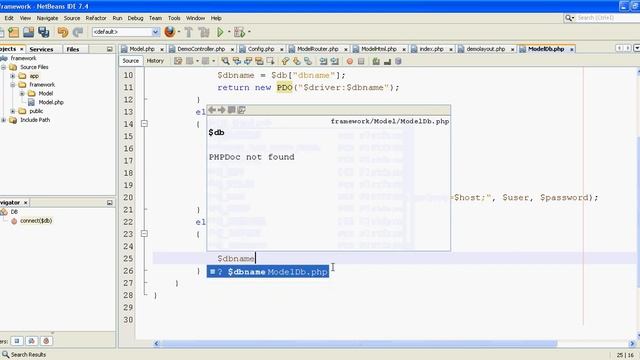Show the open documents list dropdown
This screenshot has height=360, width=640.
tap(637, 49)
